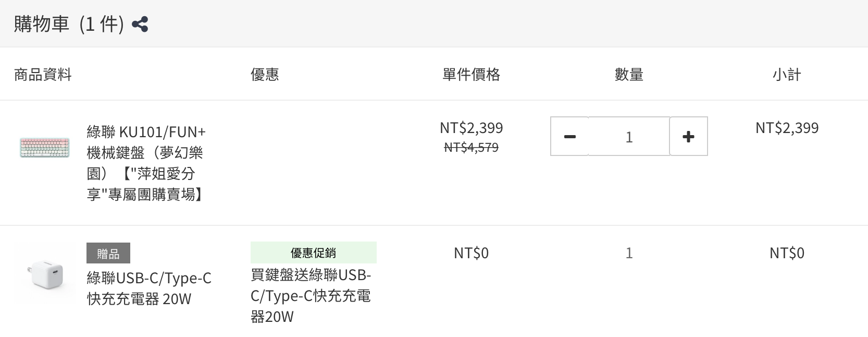Select the 小計 column header
868x337 pixels.
(x=787, y=75)
